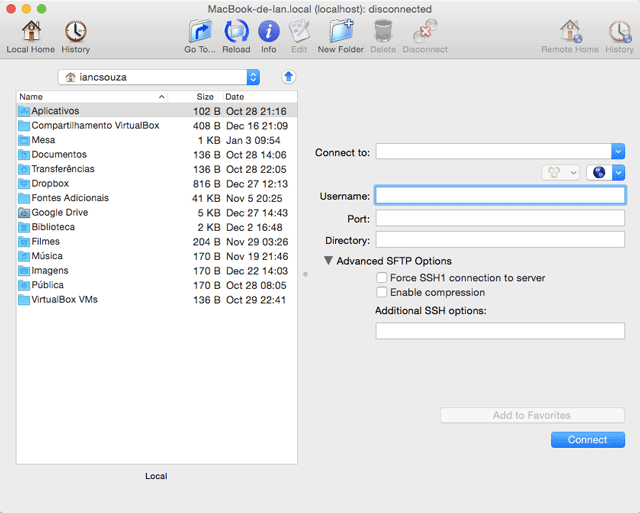
Task: Create a New Folder from the toolbar
Action: click(341, 33)
